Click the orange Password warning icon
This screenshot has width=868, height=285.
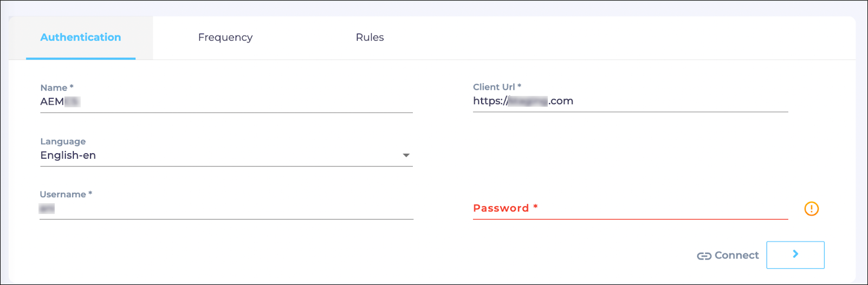click(811, 209)
